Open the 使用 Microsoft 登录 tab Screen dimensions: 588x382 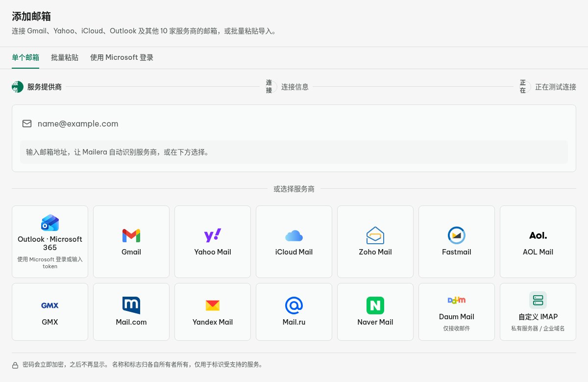[x=122, y=57]
